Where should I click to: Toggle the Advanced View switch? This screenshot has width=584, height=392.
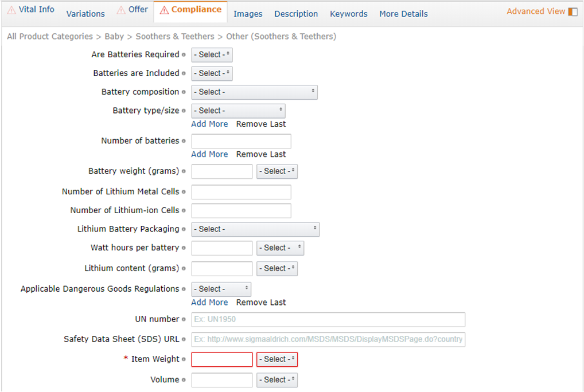click(572, 11)
